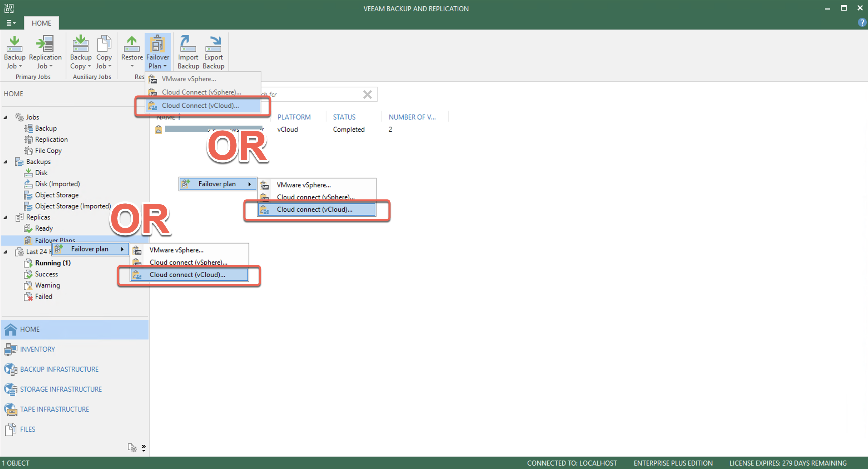Collapse the Replicas tree node
This screenshot has height=469, width=868.
(5, 218)
